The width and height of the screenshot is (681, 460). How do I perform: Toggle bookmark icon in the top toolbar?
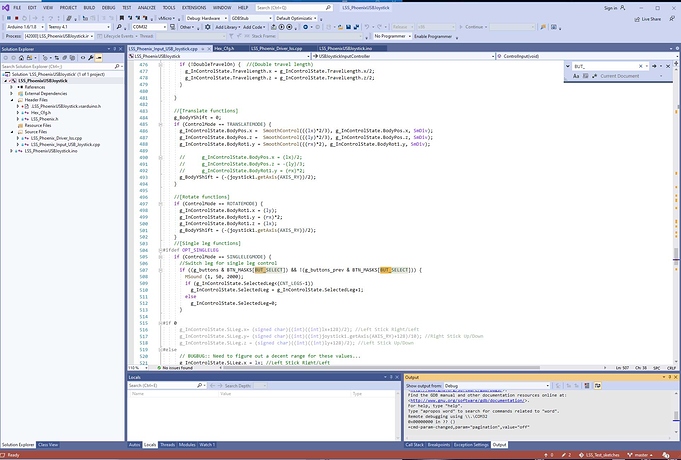tap(122, 18)
